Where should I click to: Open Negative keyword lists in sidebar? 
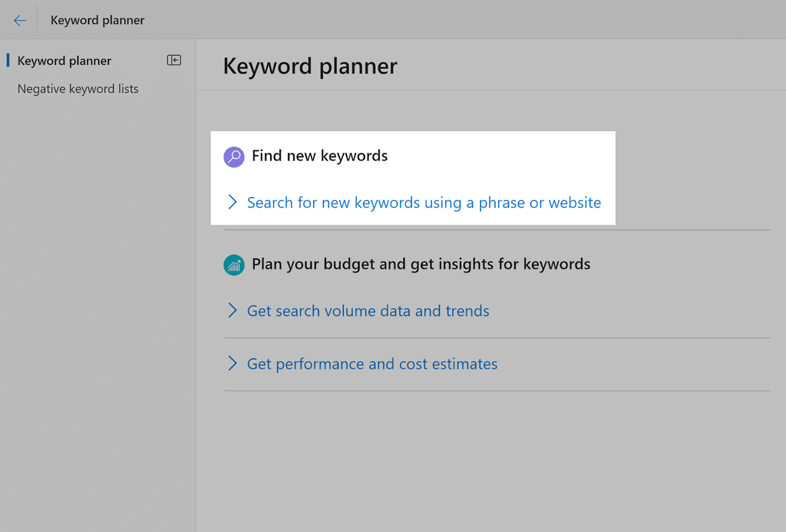coord(78,89)
